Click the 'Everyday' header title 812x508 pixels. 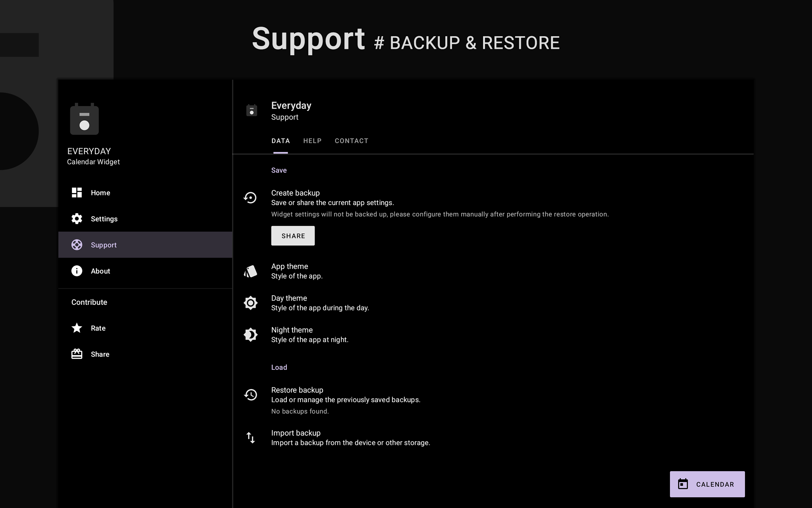coord(291,105)
